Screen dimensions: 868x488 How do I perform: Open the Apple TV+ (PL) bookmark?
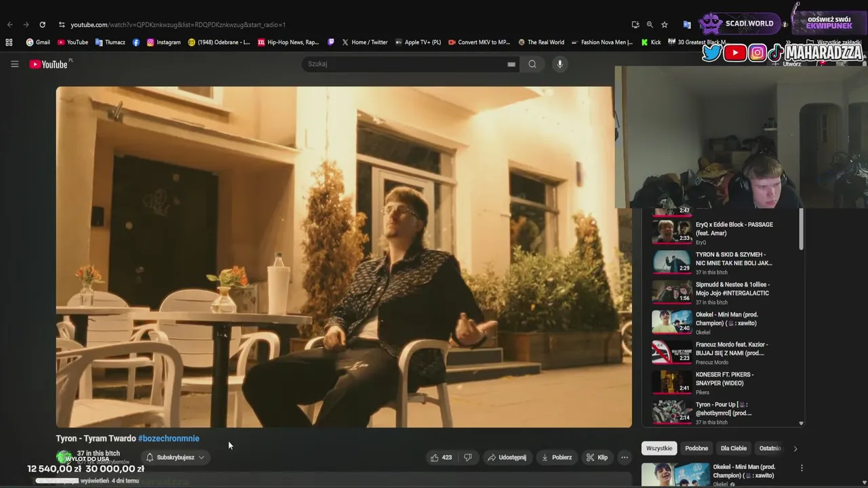(418, 42)
